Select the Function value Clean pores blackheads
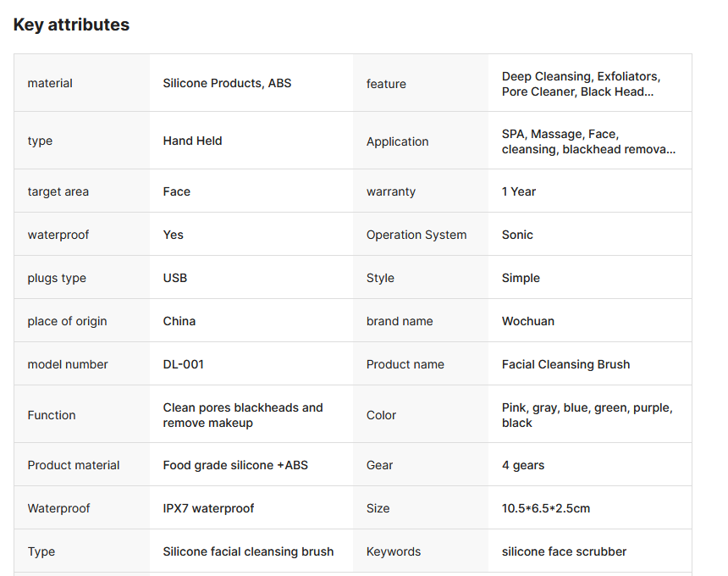 point(243,415)
